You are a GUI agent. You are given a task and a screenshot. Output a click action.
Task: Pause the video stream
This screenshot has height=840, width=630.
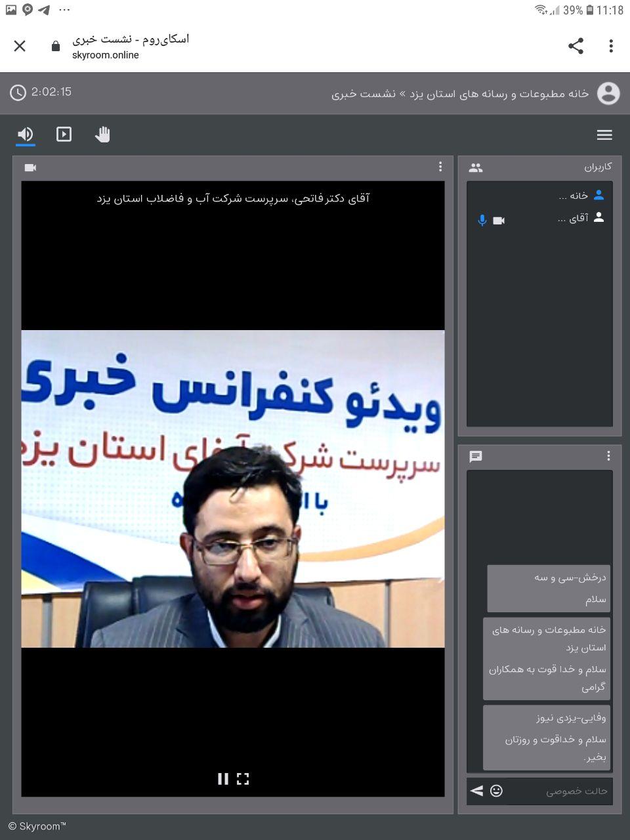(223, 779)
